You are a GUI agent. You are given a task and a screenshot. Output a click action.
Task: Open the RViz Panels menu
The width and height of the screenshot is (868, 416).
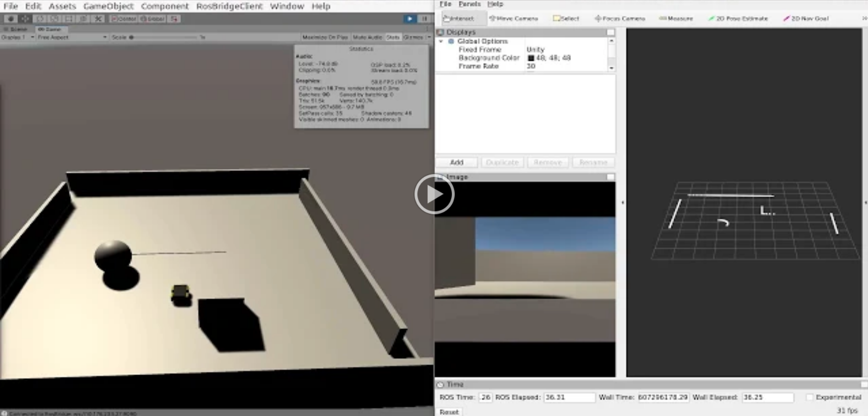point(469,4)
